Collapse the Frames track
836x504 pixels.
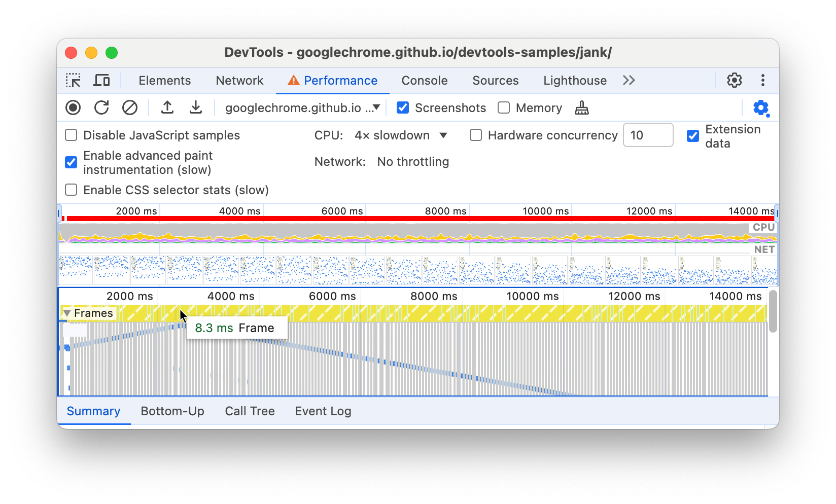[x=67, y=313]
